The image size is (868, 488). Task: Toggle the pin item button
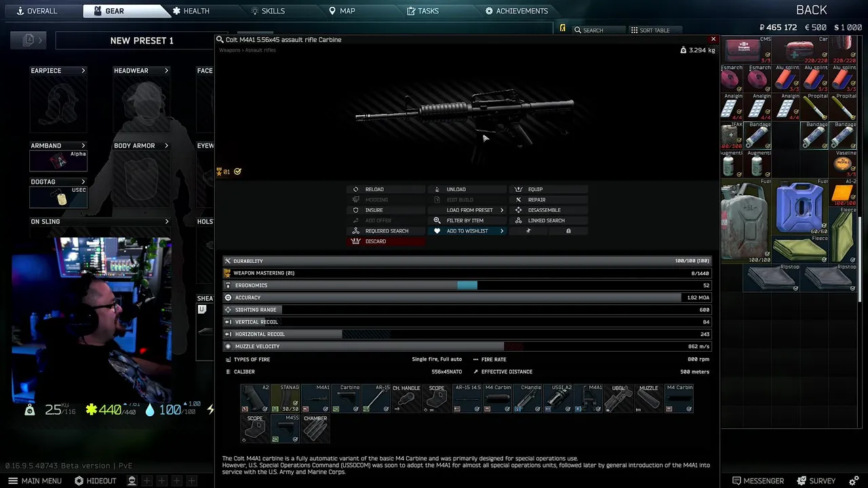(528, 231)
